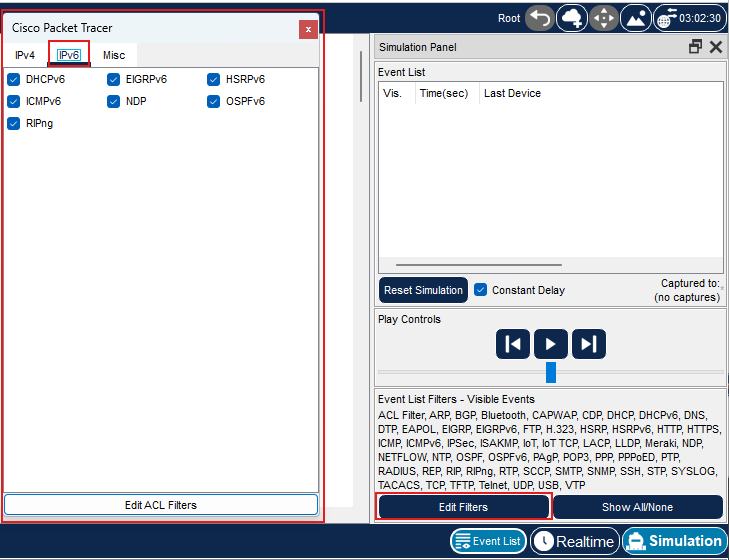The height and width of the screenshot is (560, 729).
Task: Start playing the simulation
Action: point(551,344)
